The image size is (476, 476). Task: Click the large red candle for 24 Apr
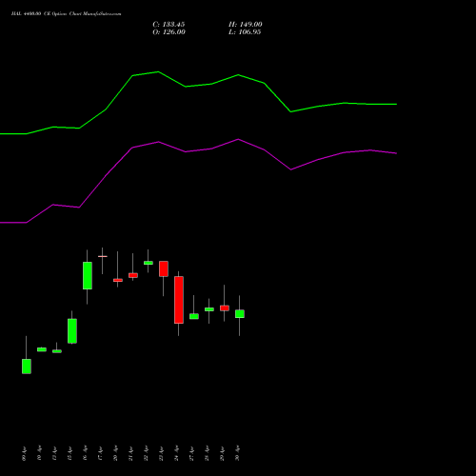pos(179,300)
